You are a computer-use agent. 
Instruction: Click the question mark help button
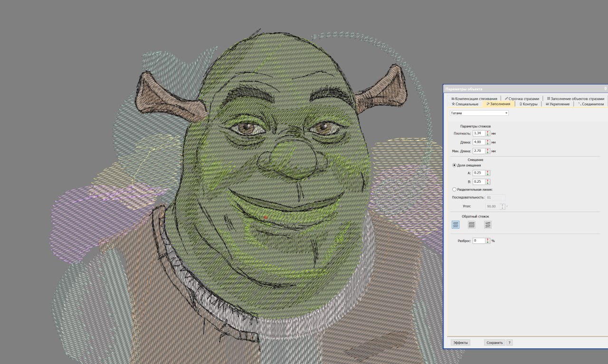[x=509, y=343]
